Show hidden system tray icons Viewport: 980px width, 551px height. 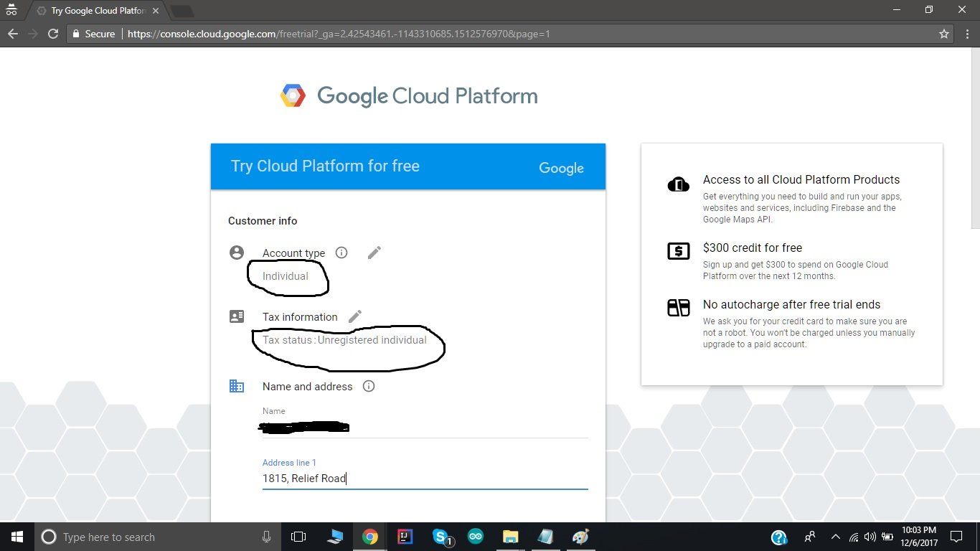pos(835,537)
